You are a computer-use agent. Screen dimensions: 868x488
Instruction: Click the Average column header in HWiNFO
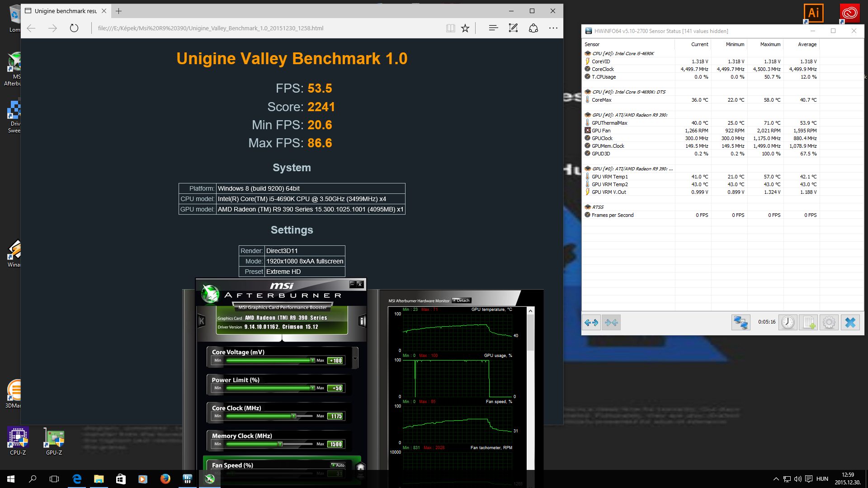pos(801,44)
